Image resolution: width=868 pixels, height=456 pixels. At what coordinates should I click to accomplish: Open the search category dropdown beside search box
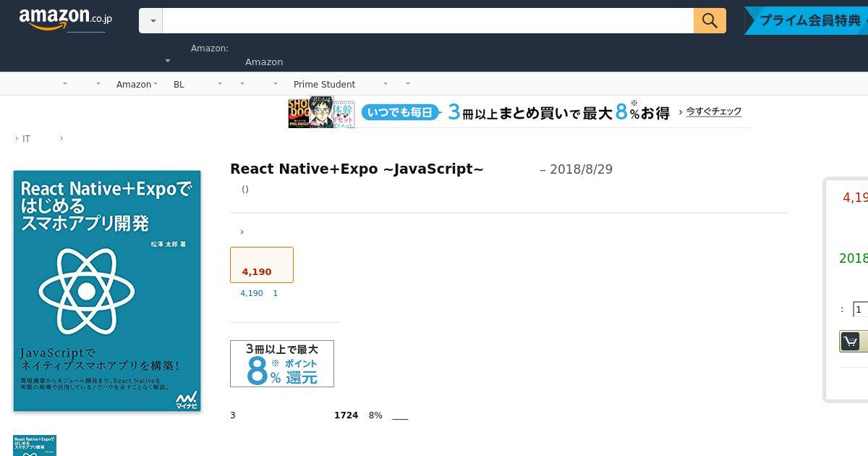(151, 21)
